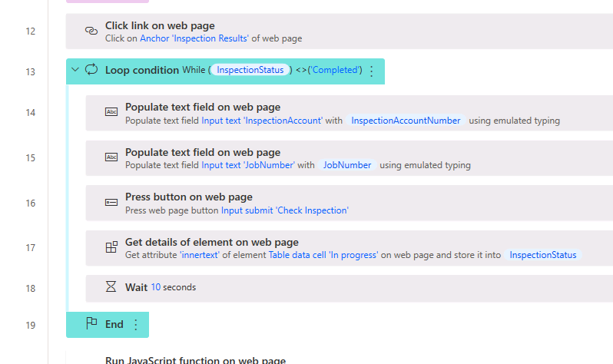Click the loop icon on Loop condition

click(91, 71)
